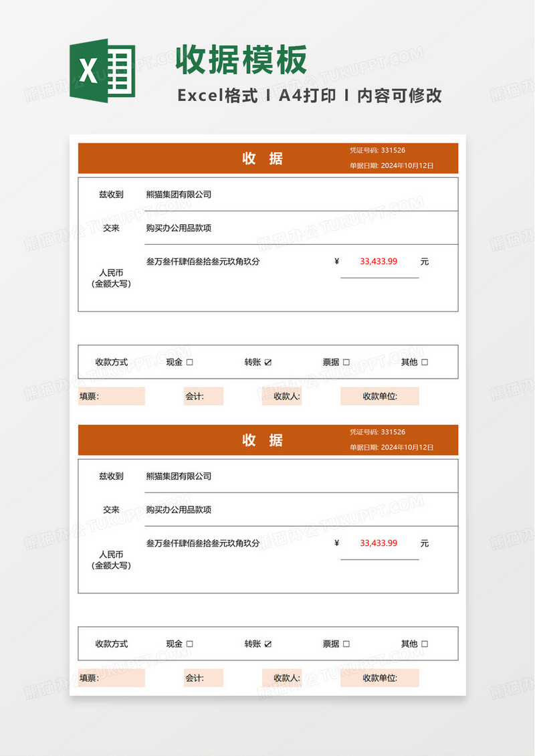
Task: Click the 收款人: field in the lower receipt
Action: (282, 678)
